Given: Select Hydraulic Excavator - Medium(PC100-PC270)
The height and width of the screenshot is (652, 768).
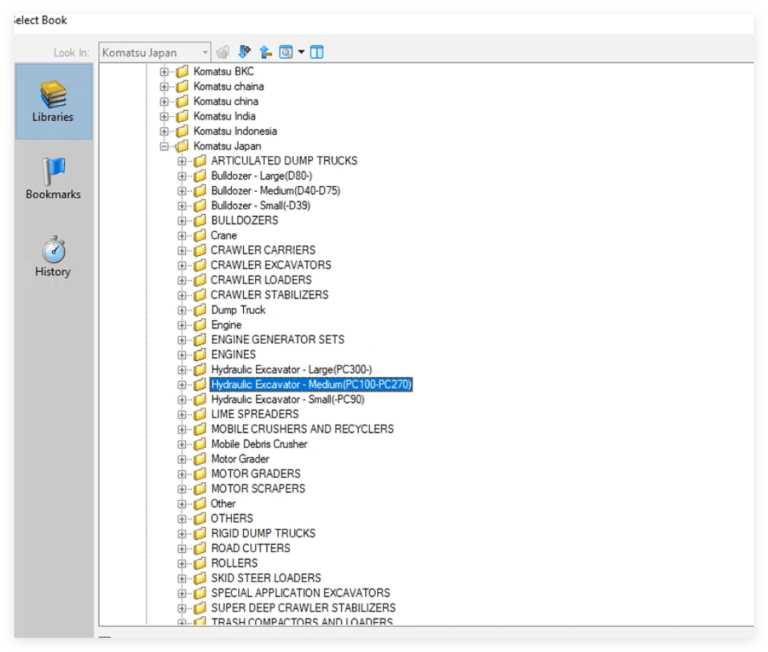Looking at the screenshot, I should point(311,385).
